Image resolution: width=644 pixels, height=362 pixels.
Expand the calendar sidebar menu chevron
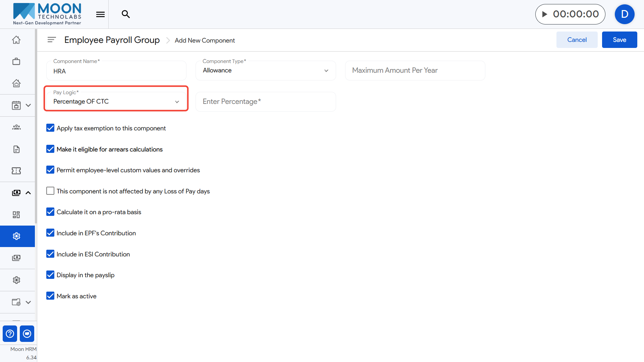28,105
